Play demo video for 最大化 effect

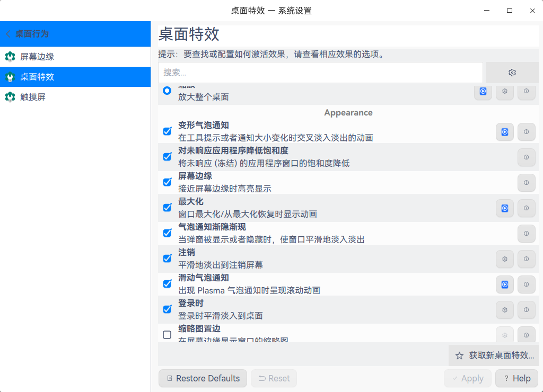505,208
